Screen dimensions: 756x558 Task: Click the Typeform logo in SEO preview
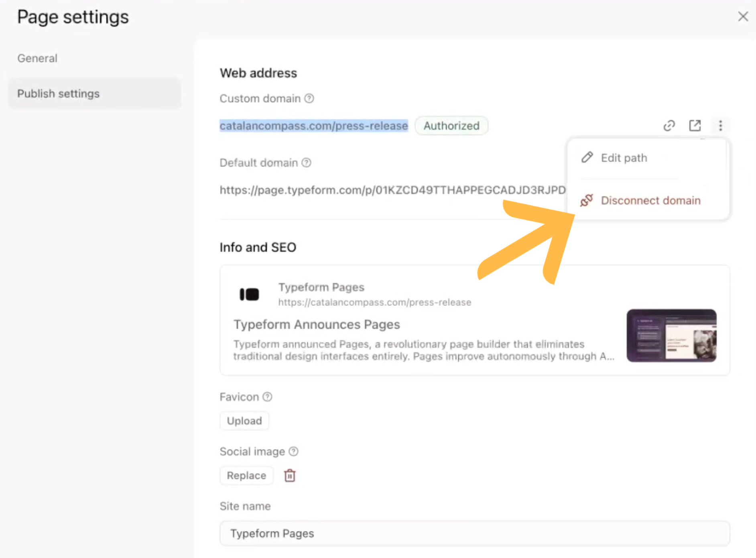(x=249, y=294)
